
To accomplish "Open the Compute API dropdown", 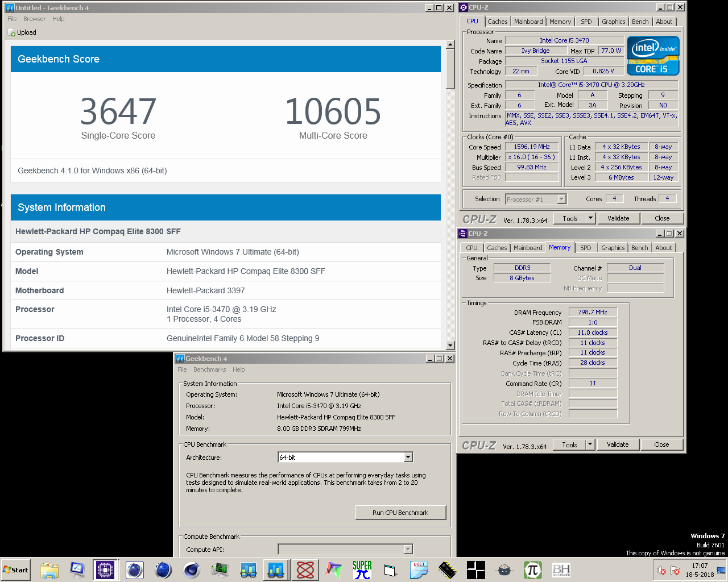I will click(408, 549).
